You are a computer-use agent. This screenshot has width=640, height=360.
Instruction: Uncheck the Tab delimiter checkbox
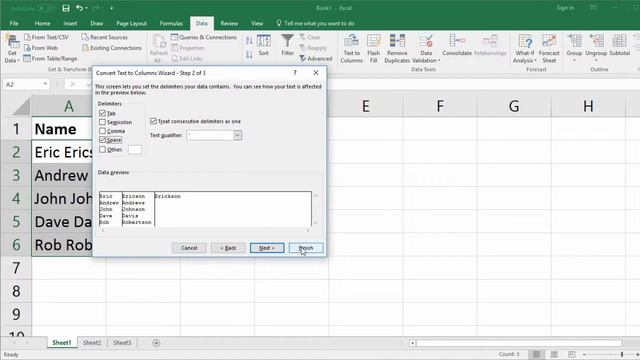pyautogui.click(x=102, y=113)
